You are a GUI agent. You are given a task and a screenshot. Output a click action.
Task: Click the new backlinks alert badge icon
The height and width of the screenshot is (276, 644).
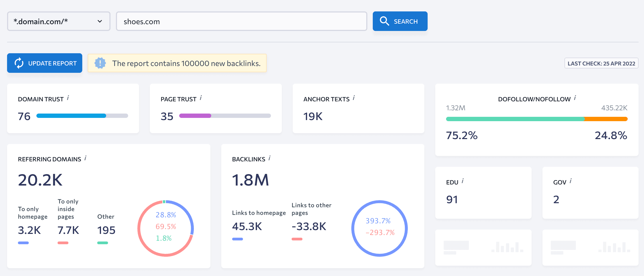pyautogui.click(x=100, y=63)
